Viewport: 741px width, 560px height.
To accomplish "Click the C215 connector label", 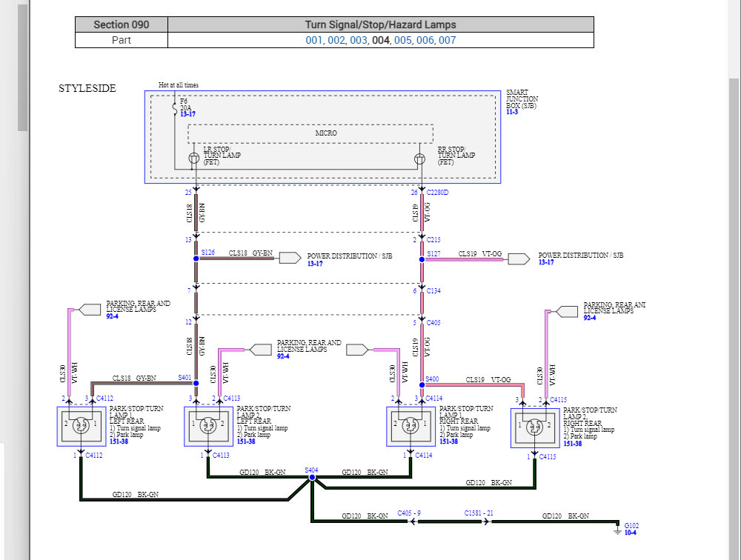I will (433, 239).
